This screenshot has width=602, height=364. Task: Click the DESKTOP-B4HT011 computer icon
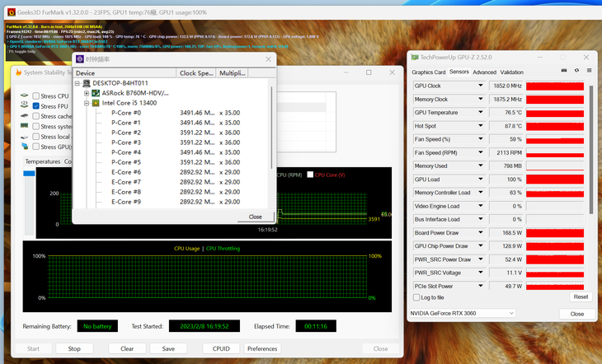coord(87,83)
